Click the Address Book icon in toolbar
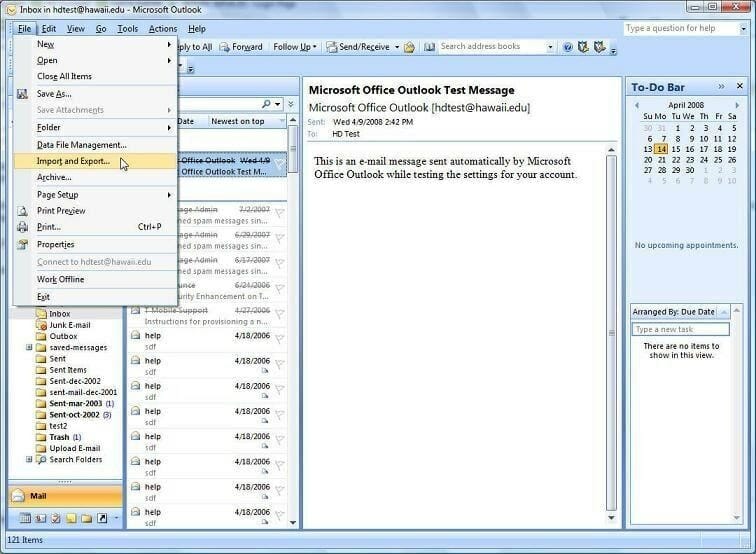This screenshot has width=756, height=554. click(429, 47)
